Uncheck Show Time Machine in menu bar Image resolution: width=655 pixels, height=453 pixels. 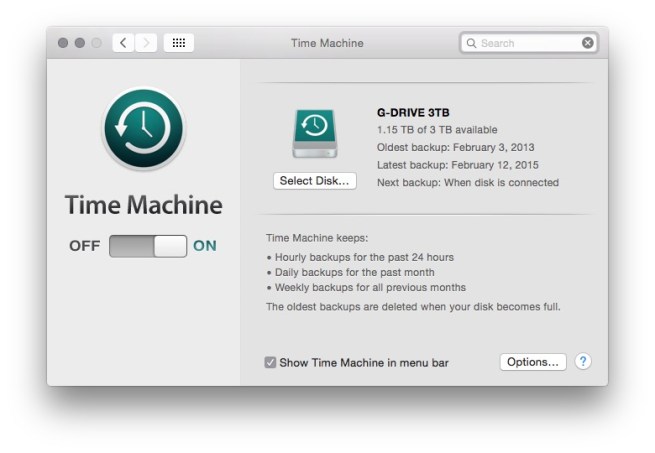(x=270, y=363)
